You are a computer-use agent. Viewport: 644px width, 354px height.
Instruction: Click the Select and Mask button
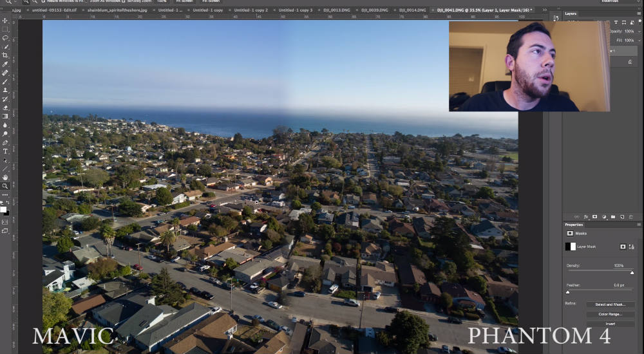point(610,304)
